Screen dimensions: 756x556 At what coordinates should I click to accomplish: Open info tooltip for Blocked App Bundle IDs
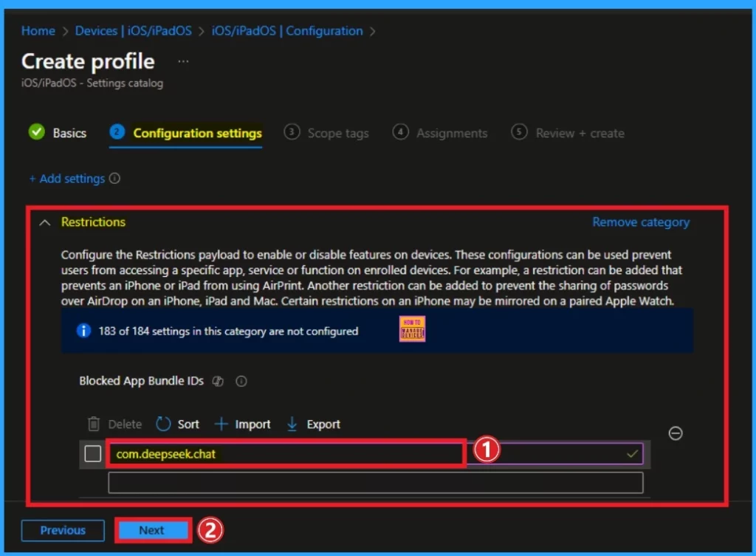click(x=241, y=382)
